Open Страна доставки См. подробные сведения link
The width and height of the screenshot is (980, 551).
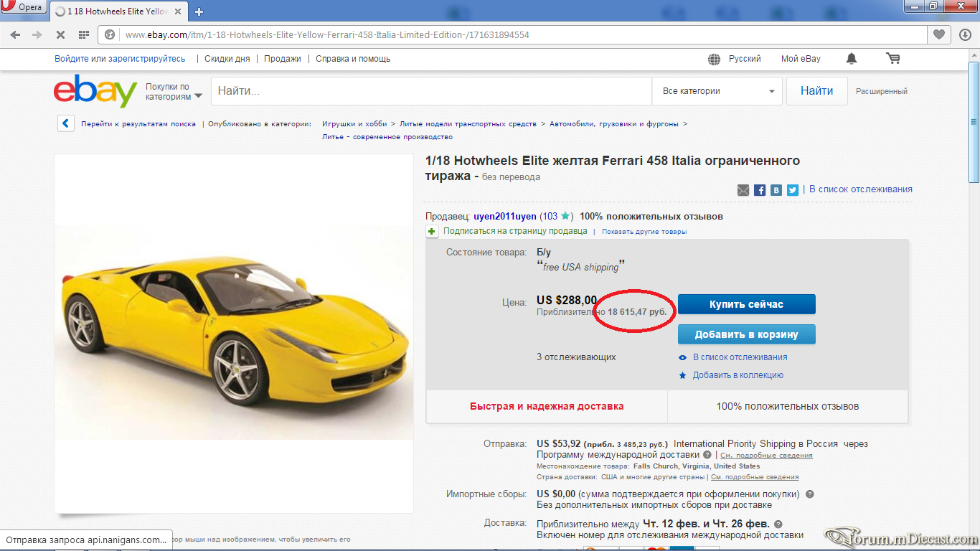(x=755, y=477)
